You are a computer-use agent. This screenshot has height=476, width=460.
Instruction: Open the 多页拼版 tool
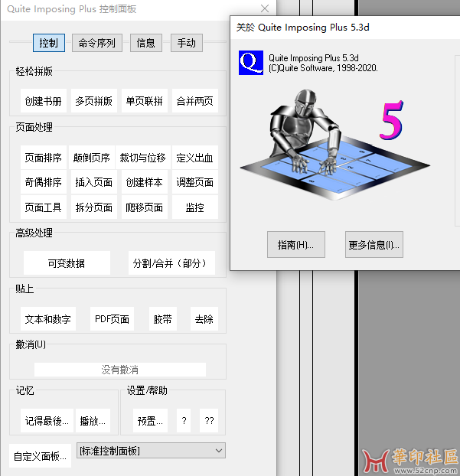tap(93, 100)
